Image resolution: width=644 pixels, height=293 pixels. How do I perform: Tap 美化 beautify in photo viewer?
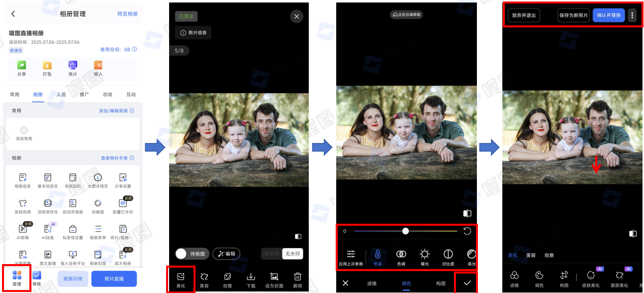coord(181,277)
